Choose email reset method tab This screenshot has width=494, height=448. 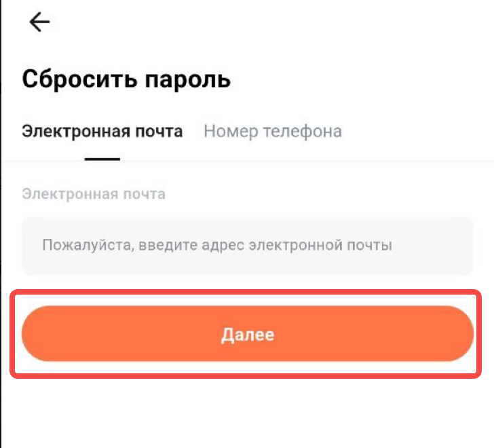pos(102,131)
